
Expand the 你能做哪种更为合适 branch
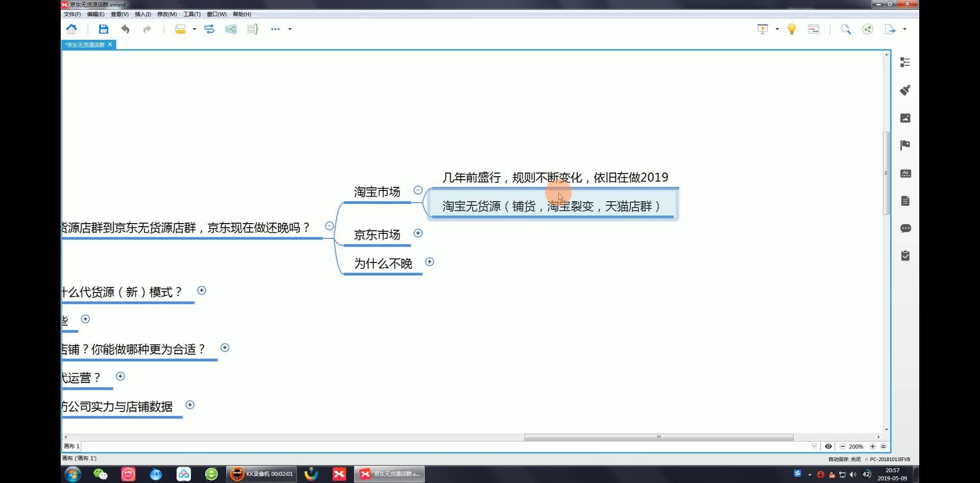[x=225, y=347]
